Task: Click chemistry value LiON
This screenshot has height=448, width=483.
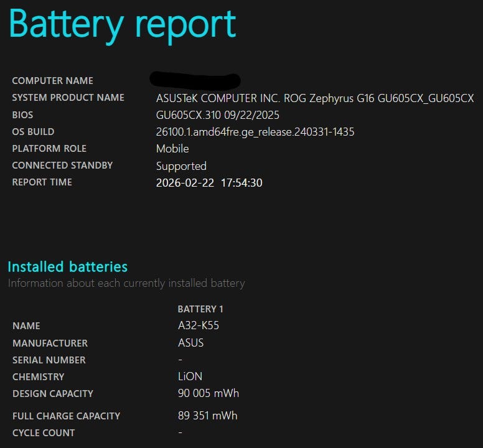Action: click(190, 376)
